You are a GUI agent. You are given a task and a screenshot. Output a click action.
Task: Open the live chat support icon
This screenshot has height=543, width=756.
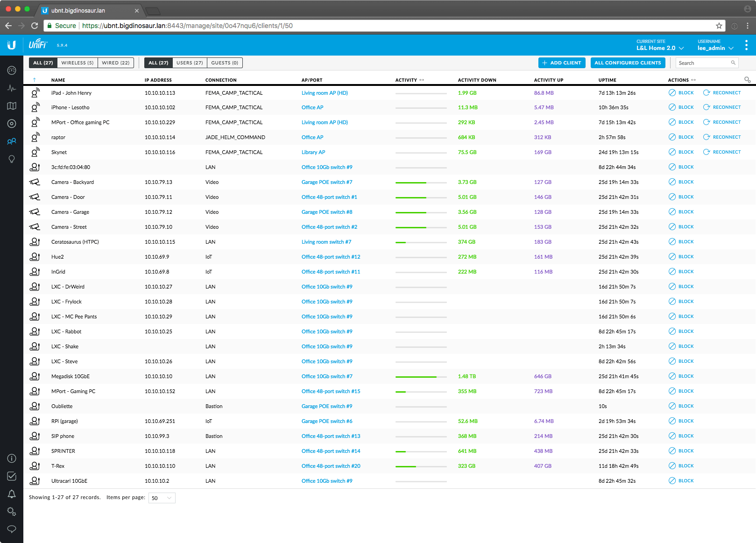pyautogui.click(x=12, y=529)
